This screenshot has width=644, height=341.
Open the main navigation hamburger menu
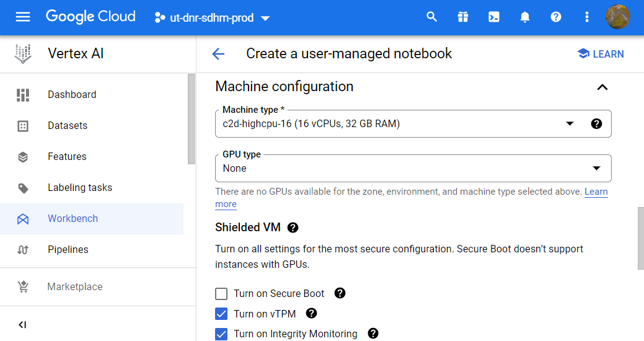click(x=23, y=17)
